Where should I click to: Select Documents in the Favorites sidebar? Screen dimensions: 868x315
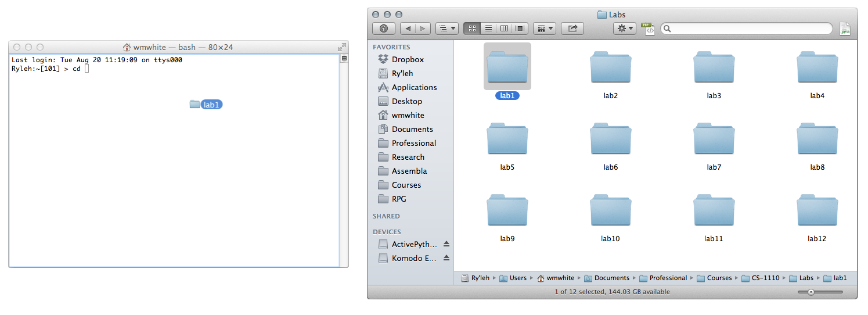412,129
